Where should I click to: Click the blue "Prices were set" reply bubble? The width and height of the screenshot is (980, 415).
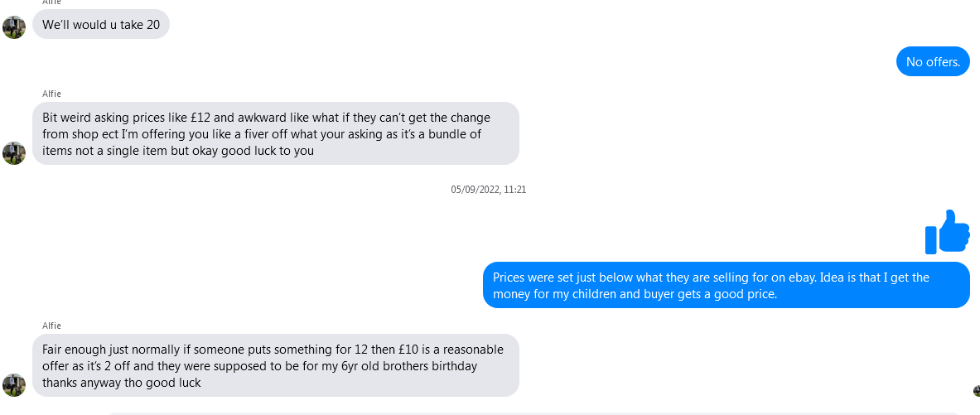click(726, 285)
